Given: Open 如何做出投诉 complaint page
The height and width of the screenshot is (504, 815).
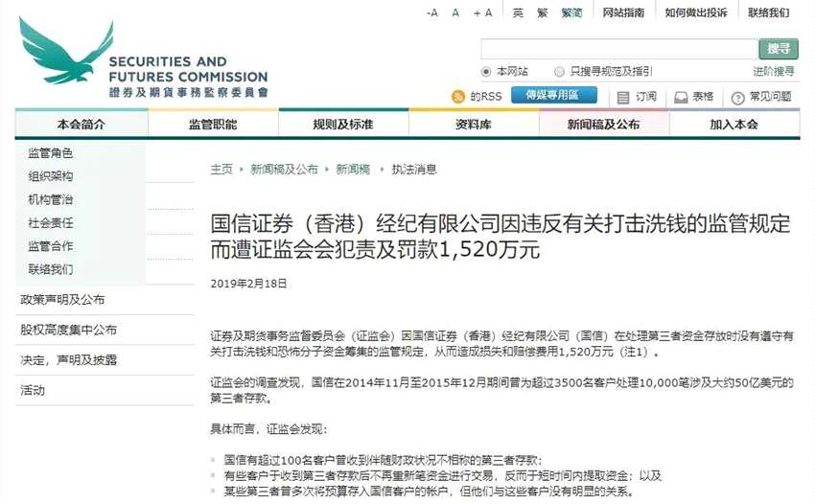Looking at the screenshot, I should (x=696, y=13).
